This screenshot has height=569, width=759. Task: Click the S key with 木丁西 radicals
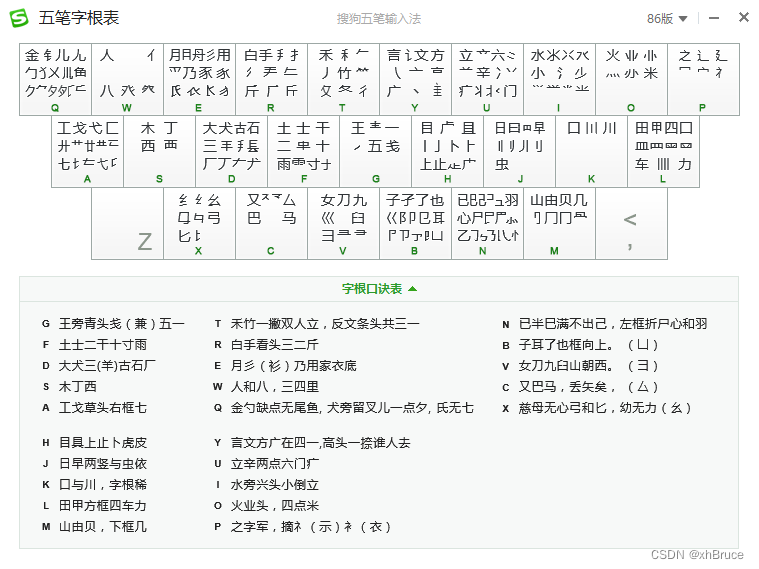pyautogui.click(x=160, y=152)
